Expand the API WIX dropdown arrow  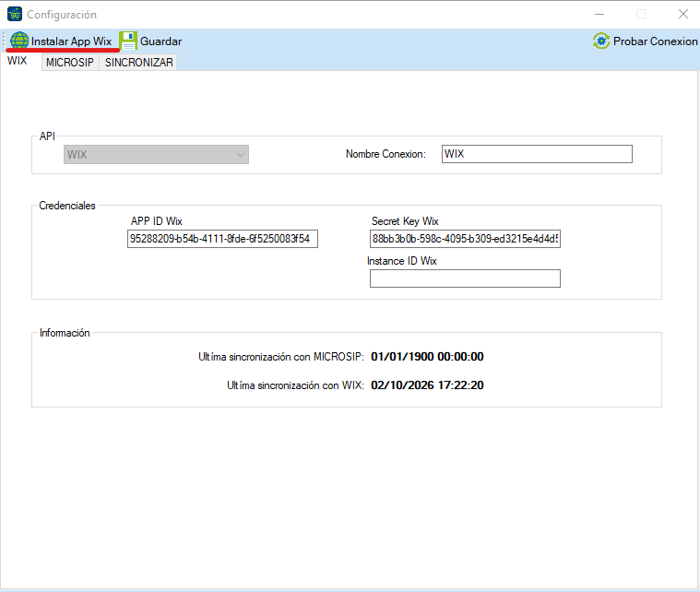(x=241, y=155)
